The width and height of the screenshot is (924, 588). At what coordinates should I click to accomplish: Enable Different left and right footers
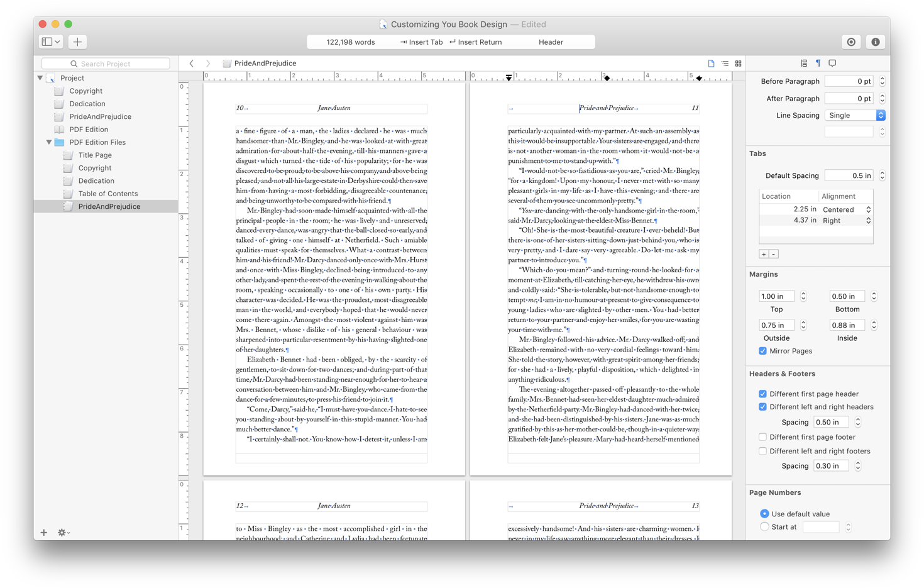tap(762, 451)
